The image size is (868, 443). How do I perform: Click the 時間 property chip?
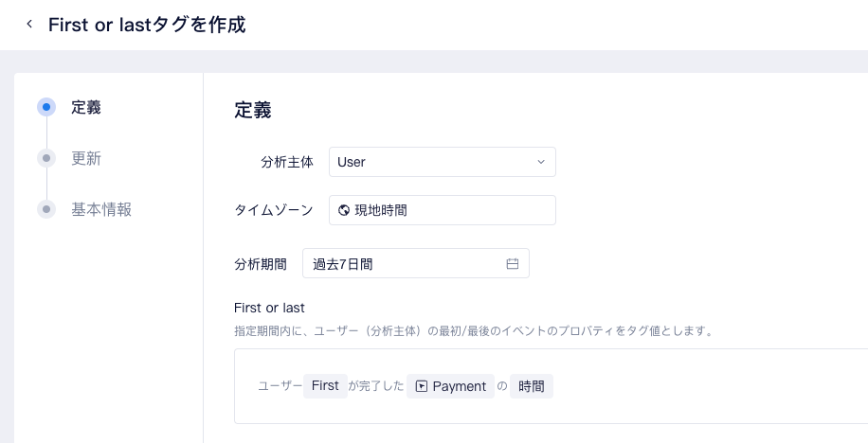(x=532, y=386)
